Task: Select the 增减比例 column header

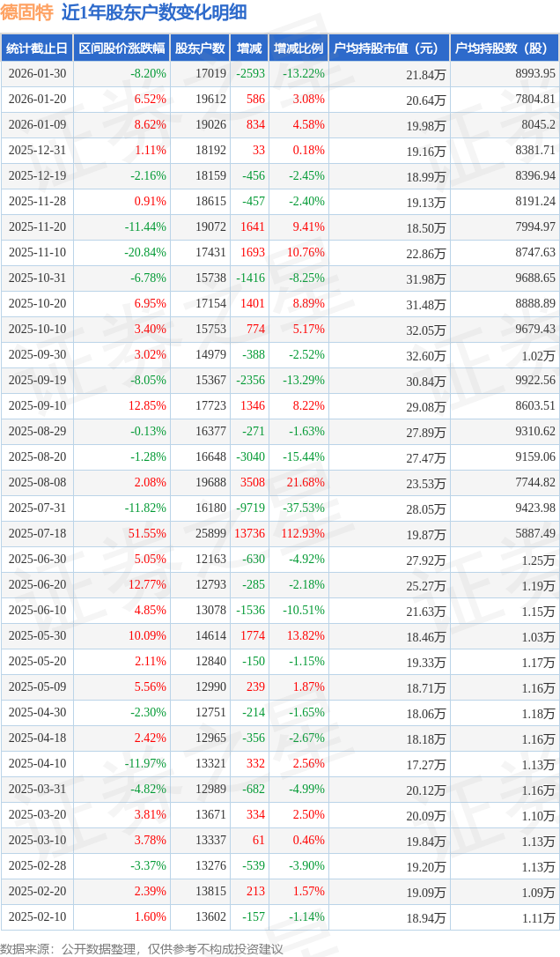Action: click(298, 48)
